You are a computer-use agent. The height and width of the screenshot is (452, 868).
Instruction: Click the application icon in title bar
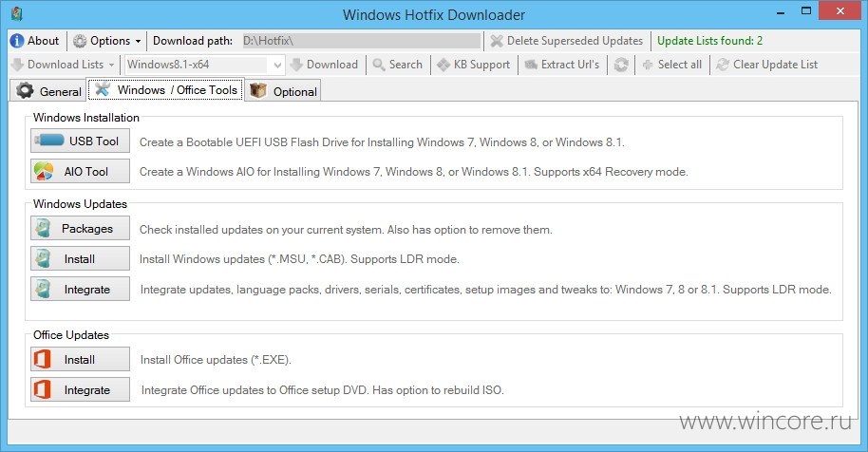(x=16, y=14)
